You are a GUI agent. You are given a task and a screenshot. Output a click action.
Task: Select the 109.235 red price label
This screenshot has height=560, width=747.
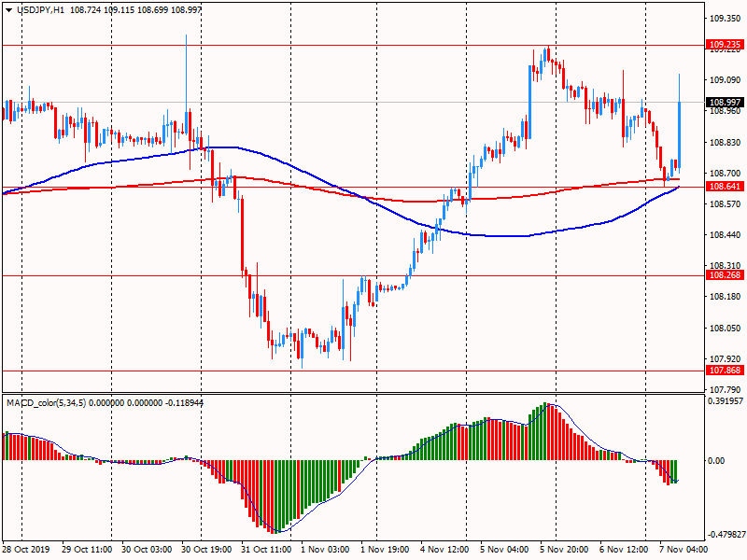tap(725, 44)
